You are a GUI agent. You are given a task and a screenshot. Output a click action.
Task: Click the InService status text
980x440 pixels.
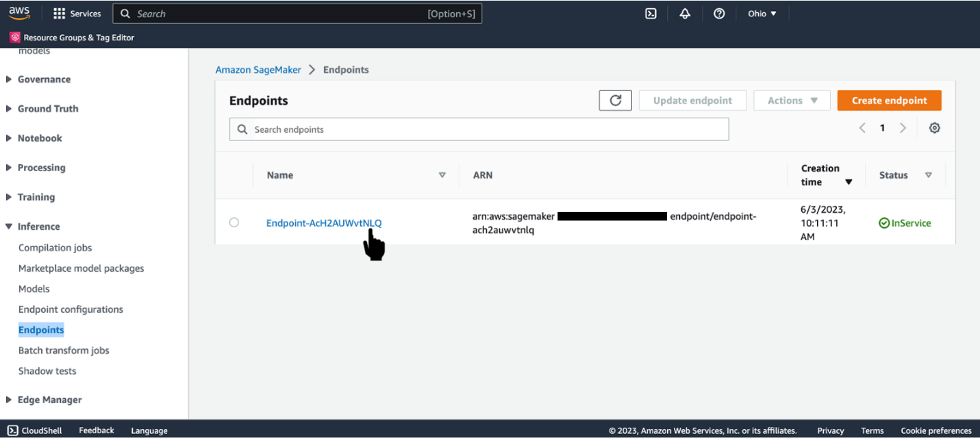[x=911, y=223]
